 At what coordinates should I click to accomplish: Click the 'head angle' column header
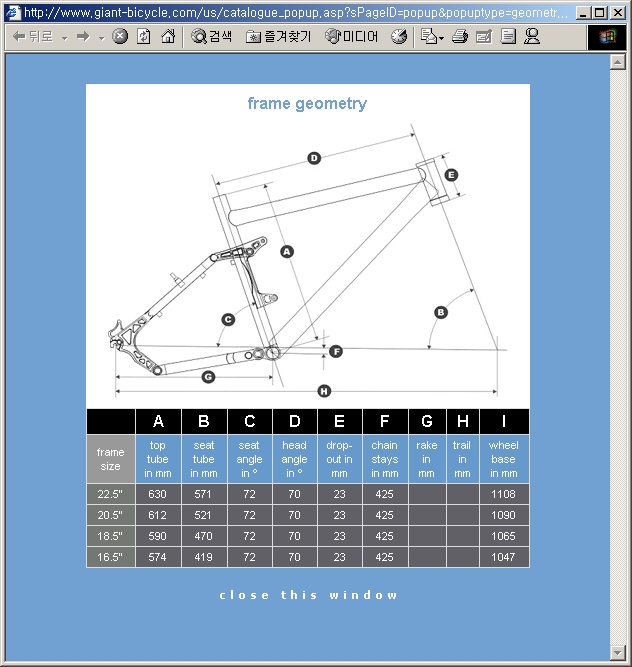pyautogui.click(x=294, y=459)
